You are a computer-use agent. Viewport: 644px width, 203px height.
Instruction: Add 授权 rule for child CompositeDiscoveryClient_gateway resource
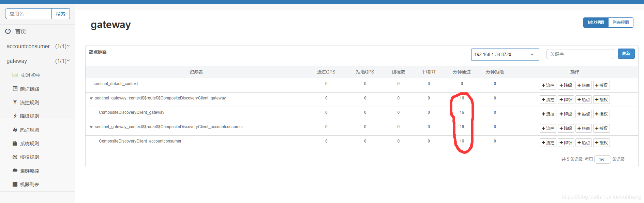click(601, 114)
